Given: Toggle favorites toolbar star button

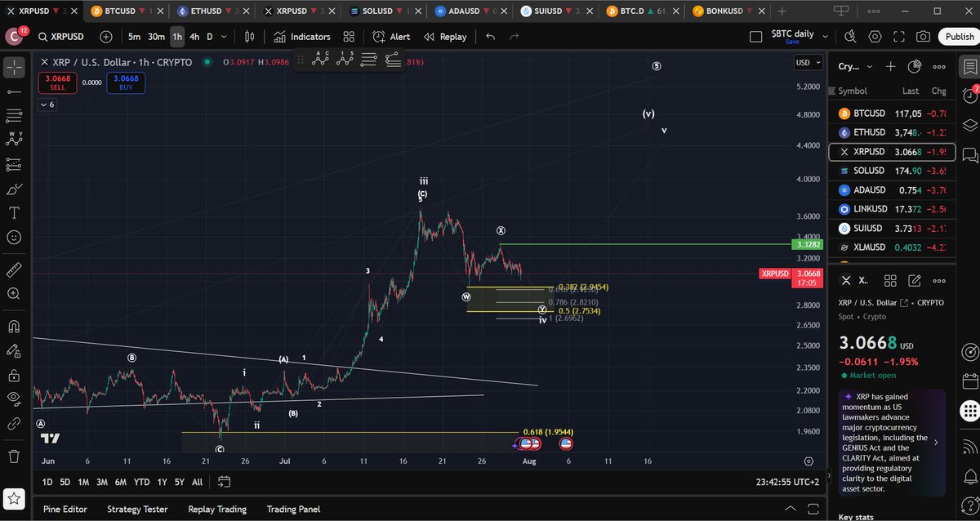Looking at the screenshot, I should coord(14,498).
